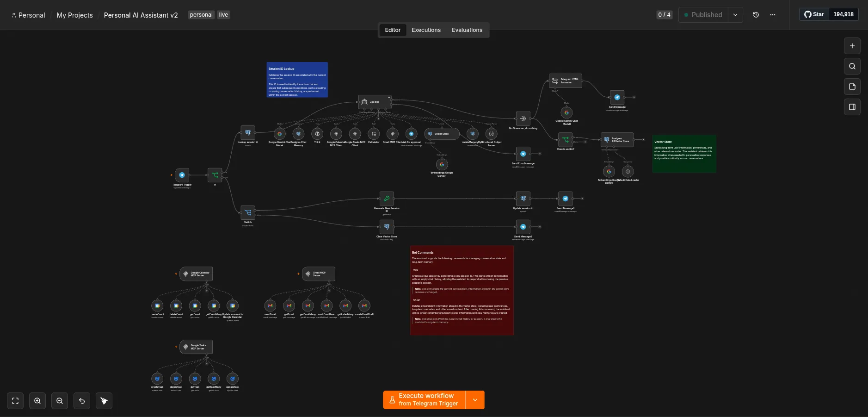Click the createEvent calendar node

pos(157,305)
